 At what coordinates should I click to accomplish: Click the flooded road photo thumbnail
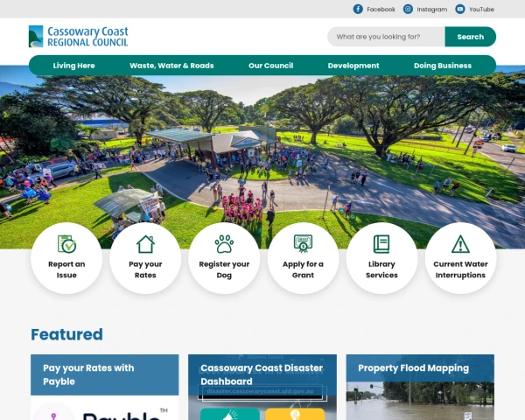(x=420, y=401)
